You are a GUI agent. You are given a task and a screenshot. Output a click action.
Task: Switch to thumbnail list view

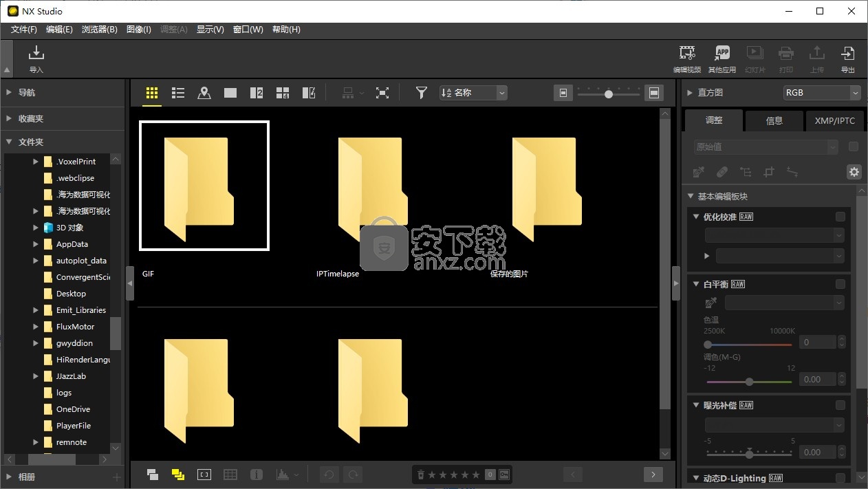pyautogui.click(x=178, y=93)
